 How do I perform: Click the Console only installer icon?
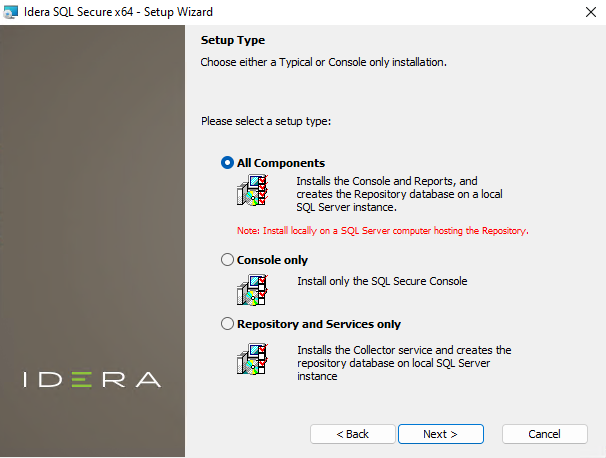[252, 290]
